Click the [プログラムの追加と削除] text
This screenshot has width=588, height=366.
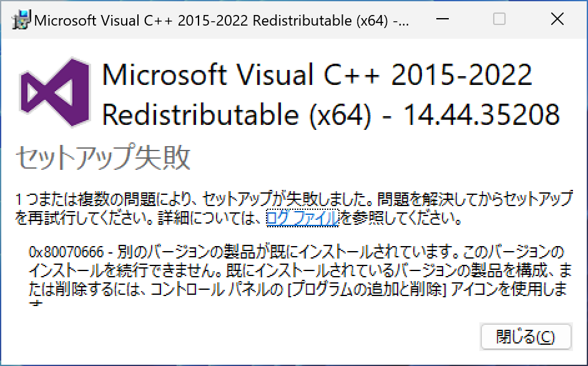(367, 289)
